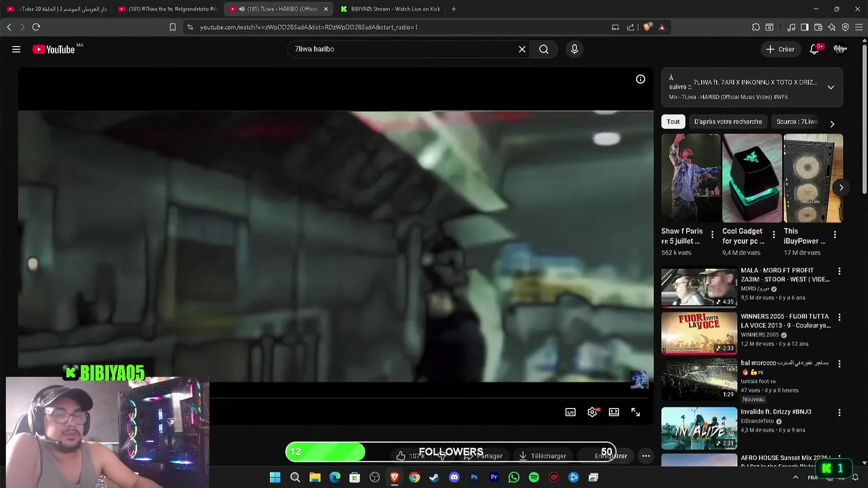Image resolution: width=868 pixels, height=488 pixels.
Task: Start voice search with the microphone
Action: (574, 49)
